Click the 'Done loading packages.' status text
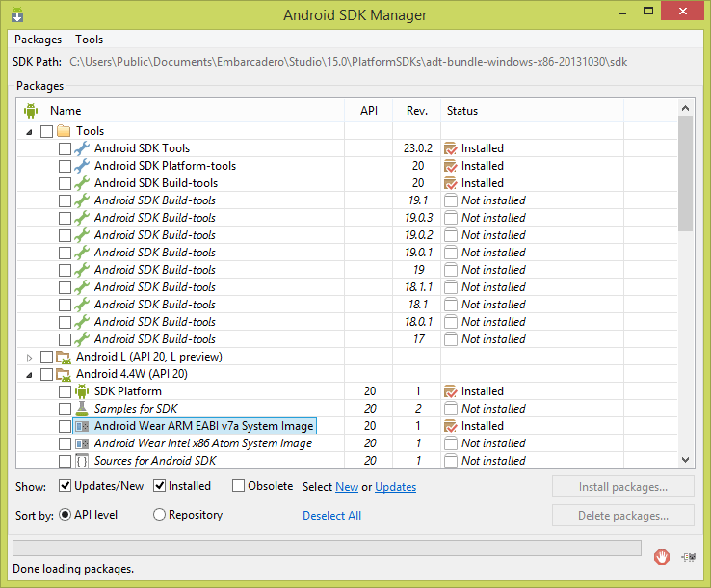Image resolution: width=711 pixels, height=588 pixels. pos(73,569)
